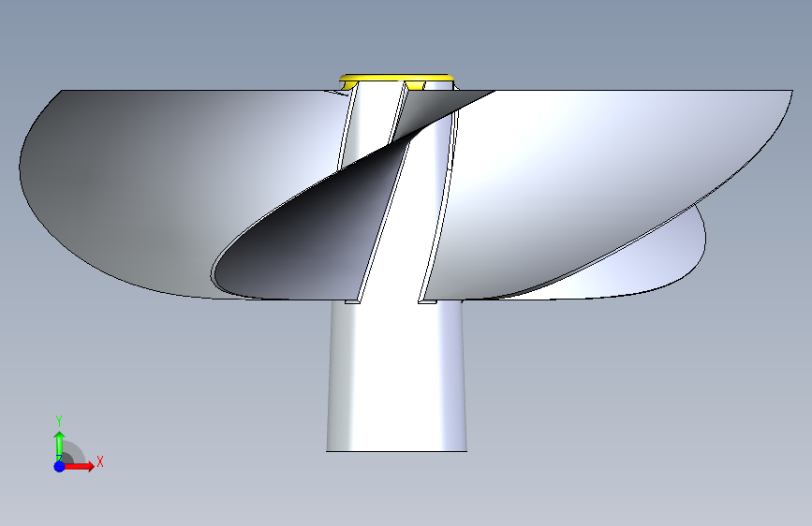
Task: Click the red X axis arrow of the triad
Action: pyautogui.click(x=79, y=466)
